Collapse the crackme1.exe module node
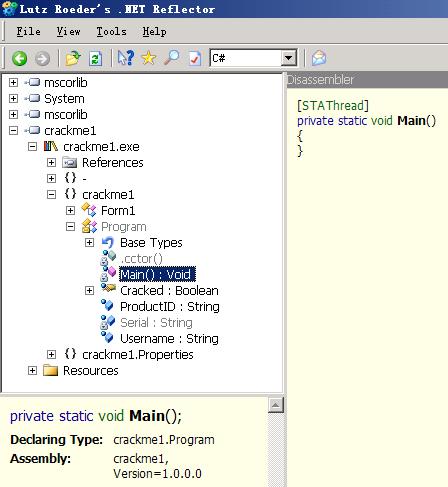The image size is (448, 487). click(x=32, y=146)
